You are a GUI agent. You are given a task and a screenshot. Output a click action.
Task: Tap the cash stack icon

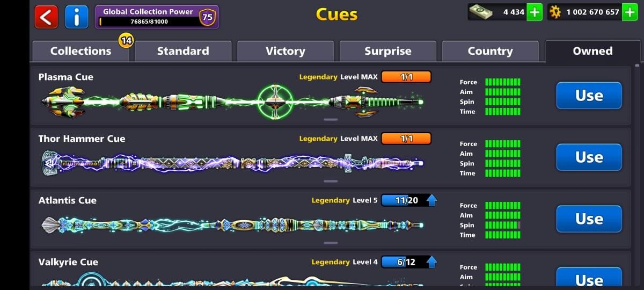[480, 12]
